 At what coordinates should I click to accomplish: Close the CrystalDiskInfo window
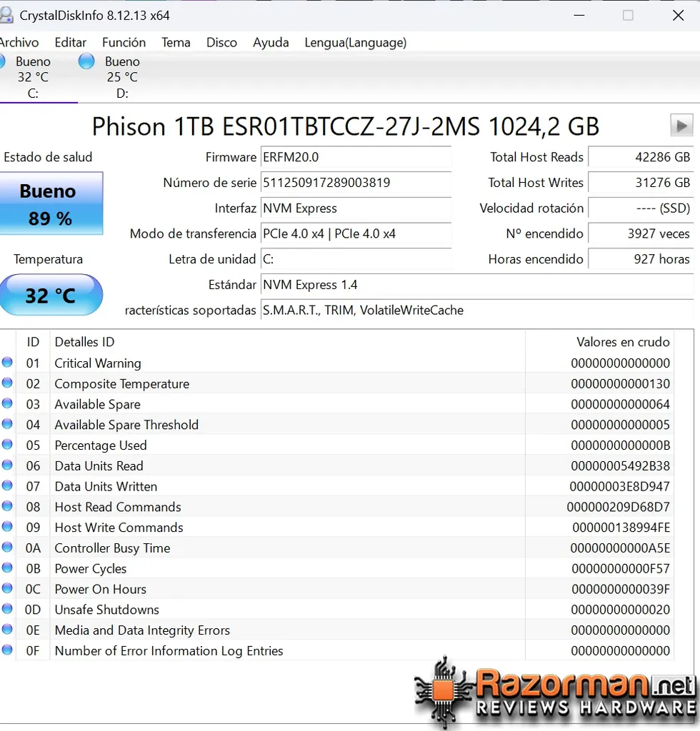(678, 16)
